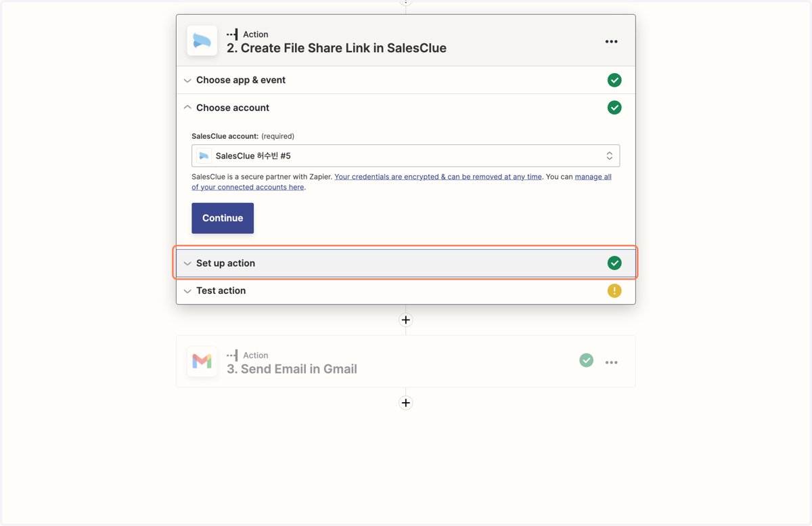812x526 pixels.
Task: Click the Test action heading text
Action: coord(221,290)
